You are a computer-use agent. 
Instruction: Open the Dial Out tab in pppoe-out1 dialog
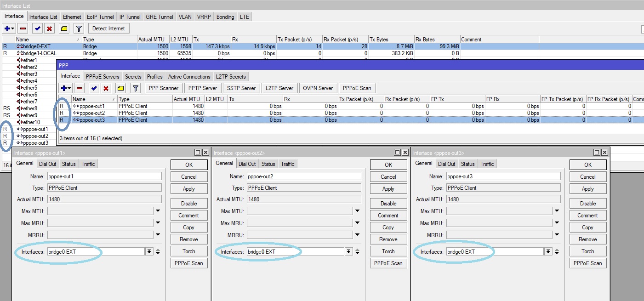coord(48,164)
